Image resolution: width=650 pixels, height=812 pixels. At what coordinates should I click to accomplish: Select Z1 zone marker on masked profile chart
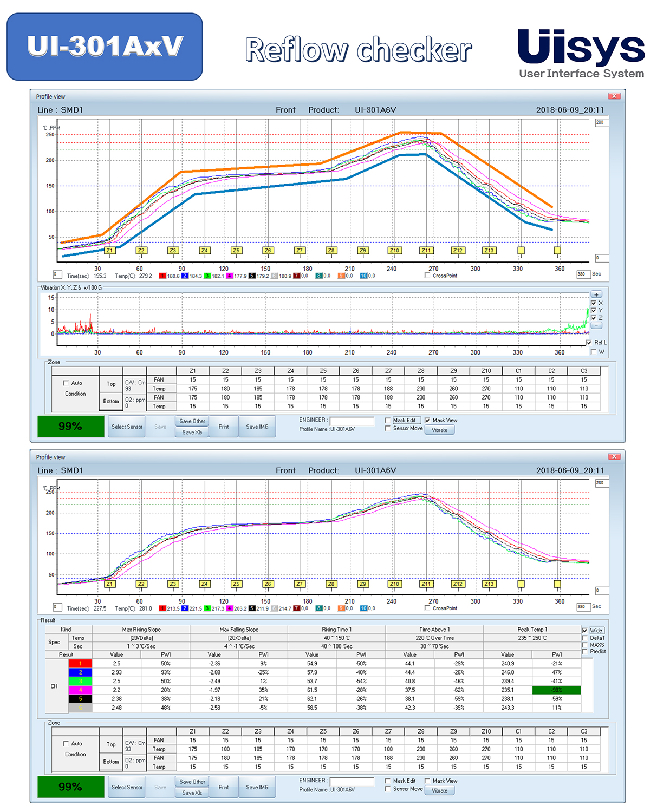(110, 251)
